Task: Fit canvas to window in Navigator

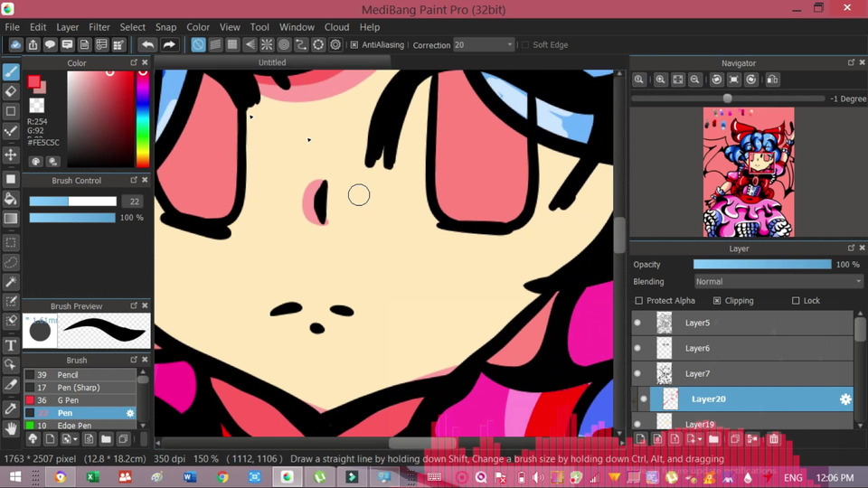Action: 677,80
